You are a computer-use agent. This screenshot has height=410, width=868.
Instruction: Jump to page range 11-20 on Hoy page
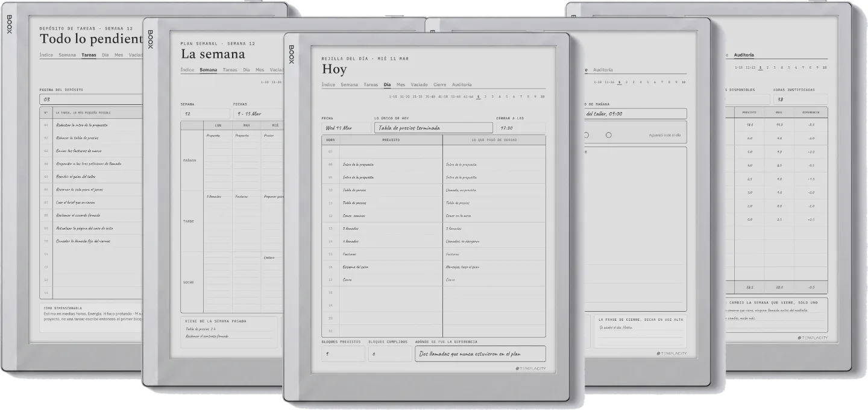pyautogui.click(x=404, y=96)
